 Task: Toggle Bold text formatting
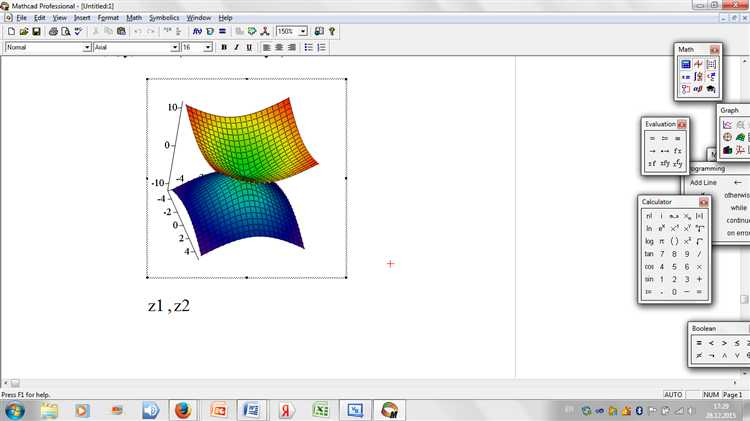[224, 47]
